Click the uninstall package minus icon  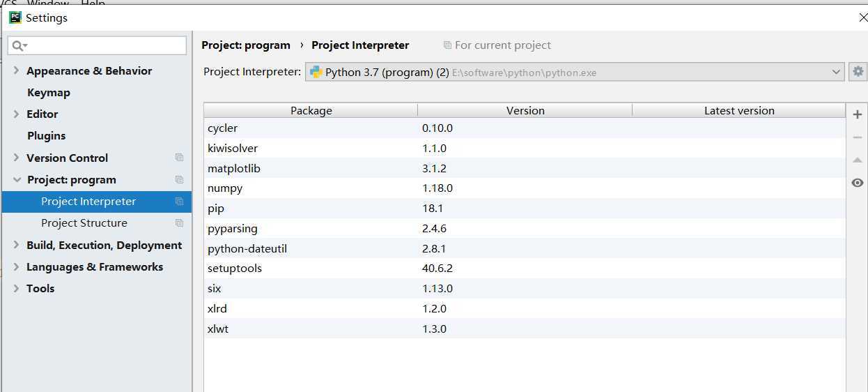[x=858, y=137]
